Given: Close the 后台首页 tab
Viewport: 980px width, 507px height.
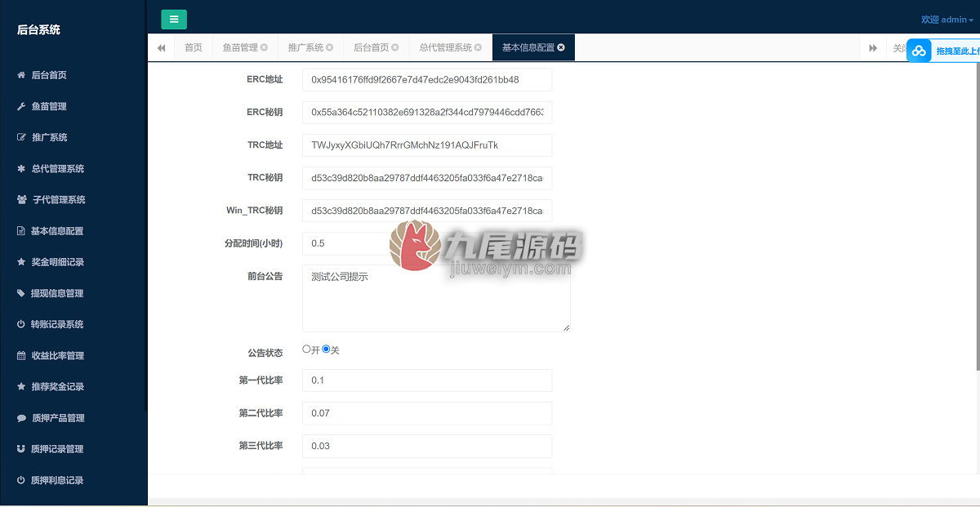Looking at the screenshot, I should 394,47.
